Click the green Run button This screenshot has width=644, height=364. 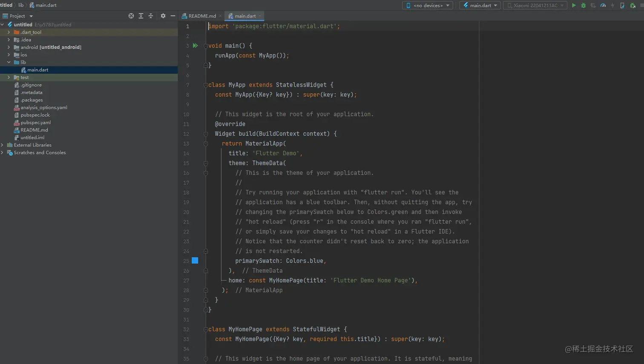pyautogui.click(x=574, y=6)
